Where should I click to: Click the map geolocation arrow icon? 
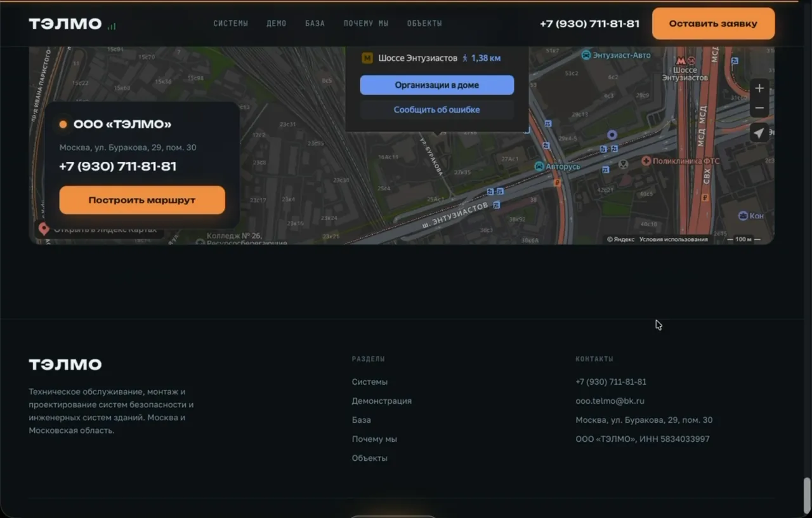pos(759,133)
